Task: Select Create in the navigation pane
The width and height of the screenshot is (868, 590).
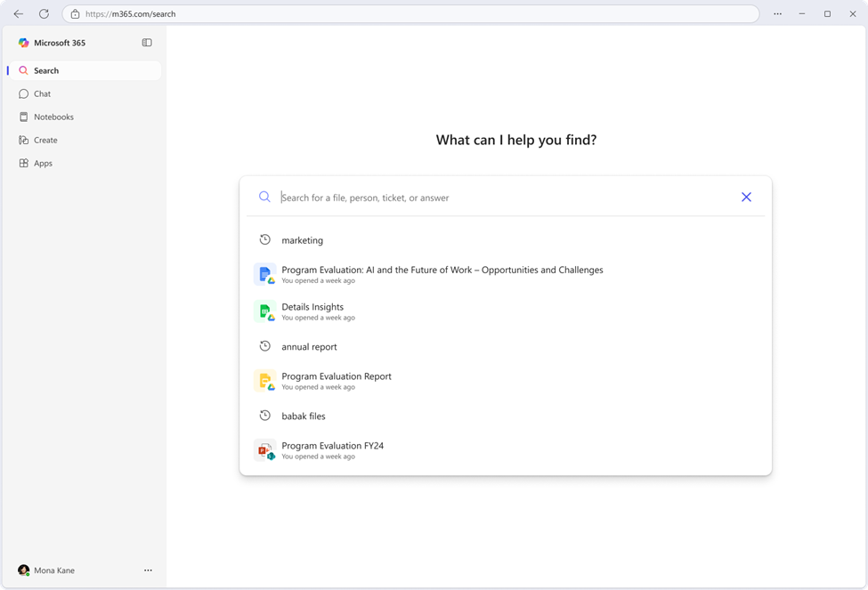Action: point(45,140)
